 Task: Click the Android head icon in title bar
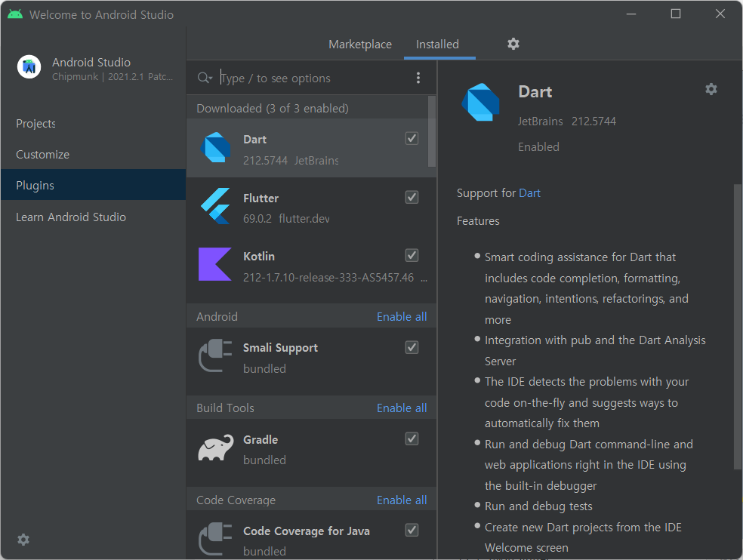coord(15,14)
